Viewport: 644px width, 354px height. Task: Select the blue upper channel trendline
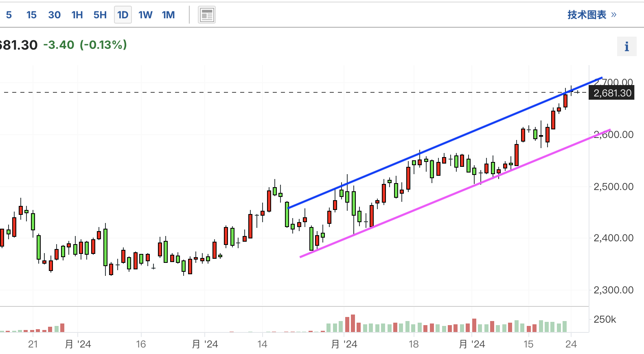[445, 143]
